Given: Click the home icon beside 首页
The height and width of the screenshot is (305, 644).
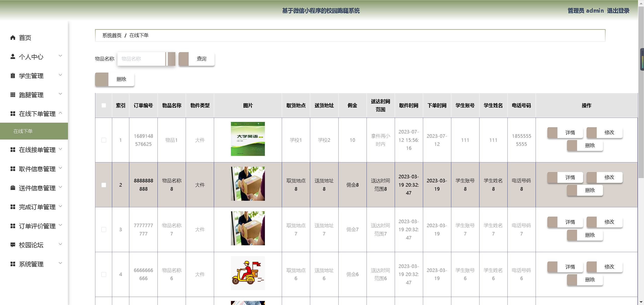Looking at the screenshot, I should click(13, 38).
